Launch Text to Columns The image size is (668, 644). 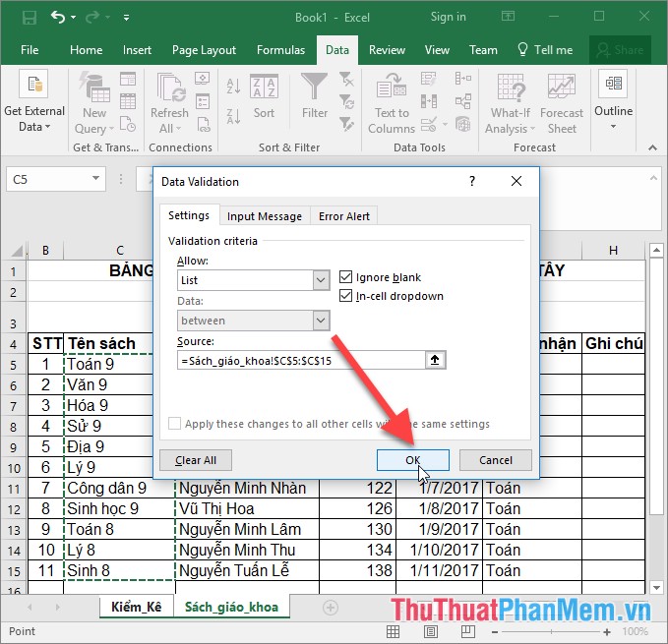392,102
